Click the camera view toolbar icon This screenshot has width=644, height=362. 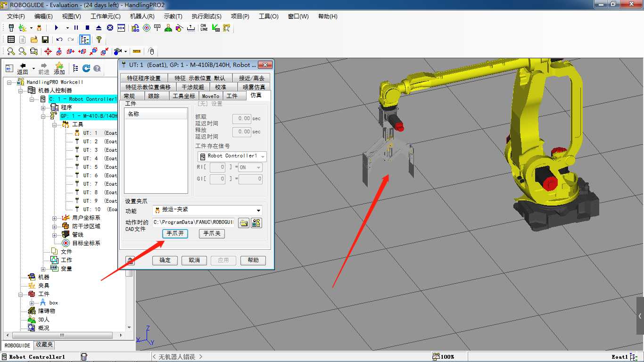coord(118,51)
